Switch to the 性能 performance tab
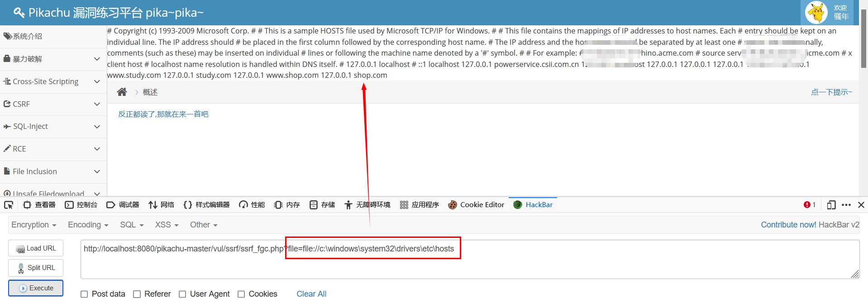Image resolution: width=868 pixels, height=303 pixels. coord(252,205)
